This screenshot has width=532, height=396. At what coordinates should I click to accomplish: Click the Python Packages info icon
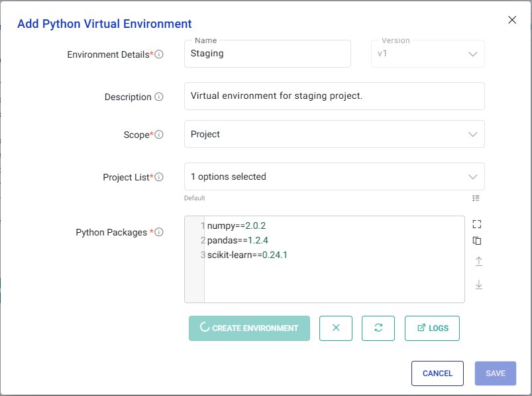coord(158,232)
